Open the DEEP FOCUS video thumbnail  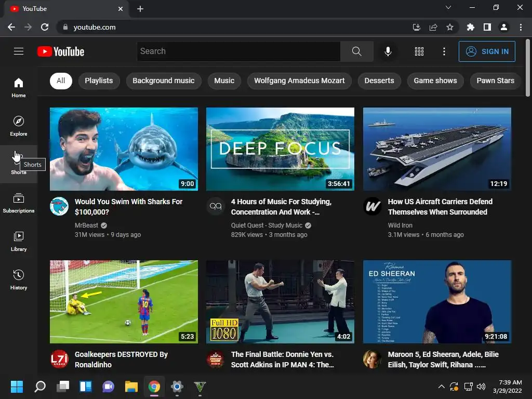click(x=280, y=149)
